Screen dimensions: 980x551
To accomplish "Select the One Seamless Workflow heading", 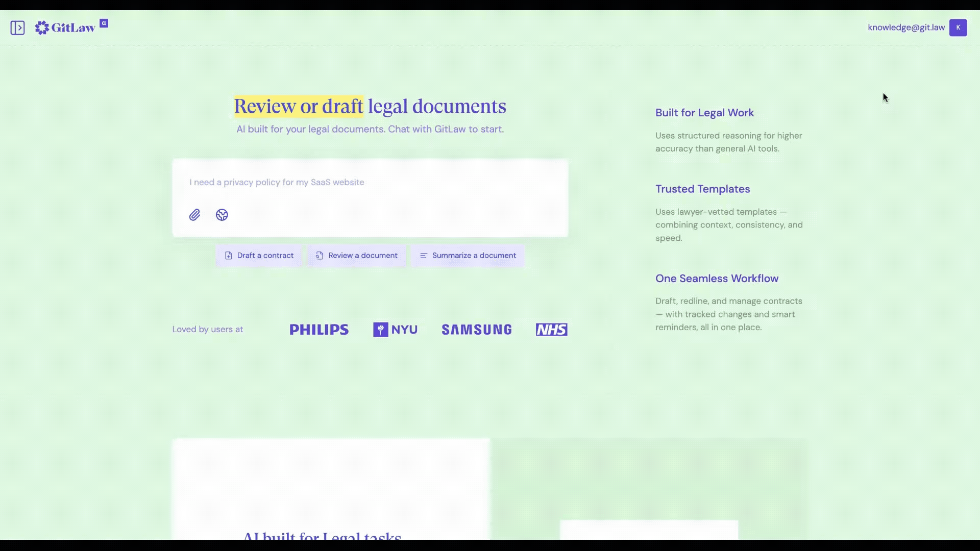I will [717, 279].
